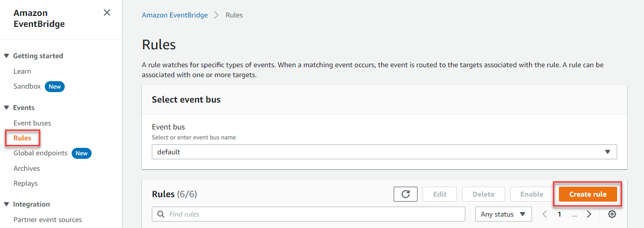
Task: Open the Amazon EventBridge breadcrumb link
Action: (175, 15)
